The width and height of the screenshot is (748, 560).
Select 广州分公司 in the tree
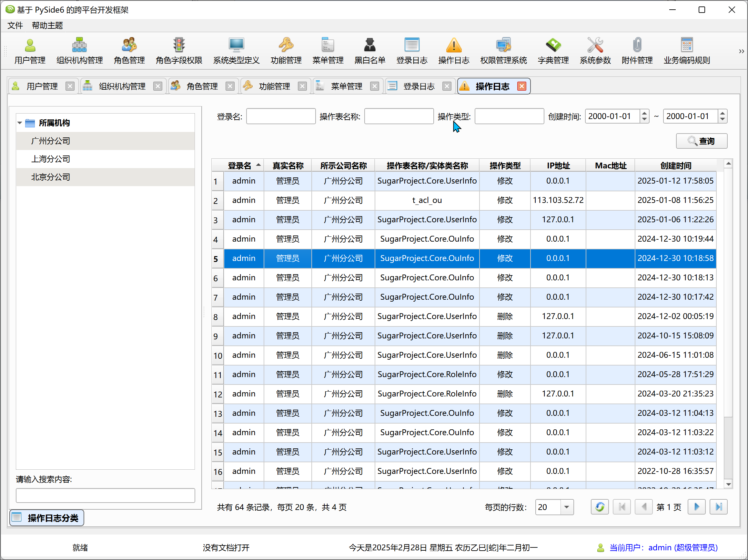106,141
